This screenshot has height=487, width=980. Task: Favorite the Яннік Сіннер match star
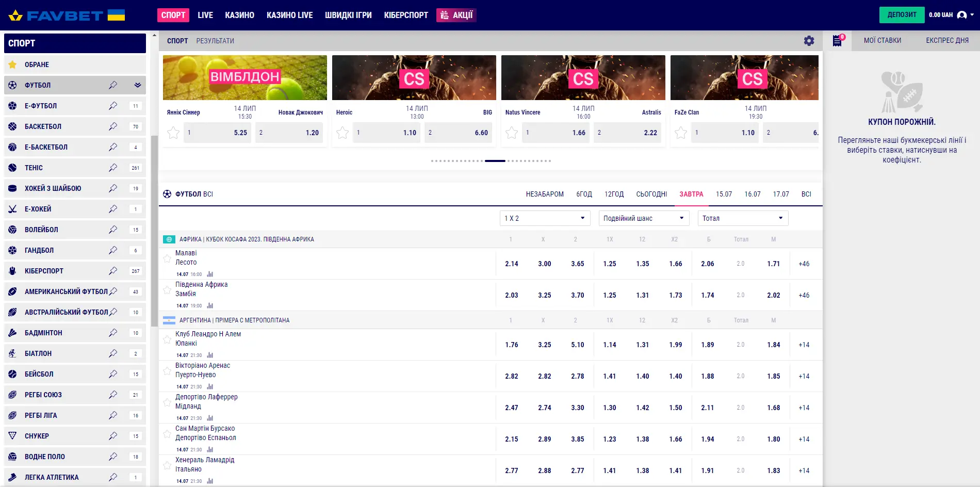pos(173,133)
